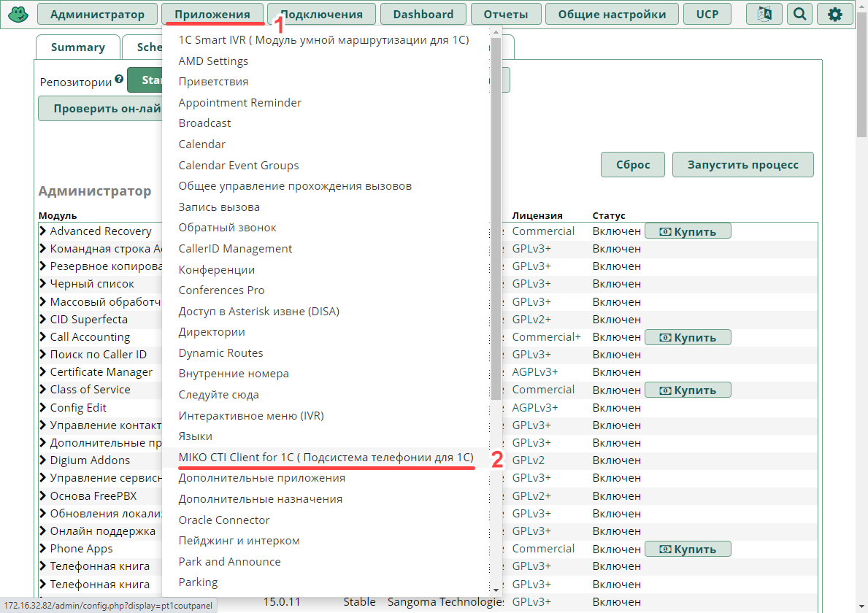Expand the CID Superfecta module row
The height and width of the screenshot is (613, 868).
tap(43, 320)
